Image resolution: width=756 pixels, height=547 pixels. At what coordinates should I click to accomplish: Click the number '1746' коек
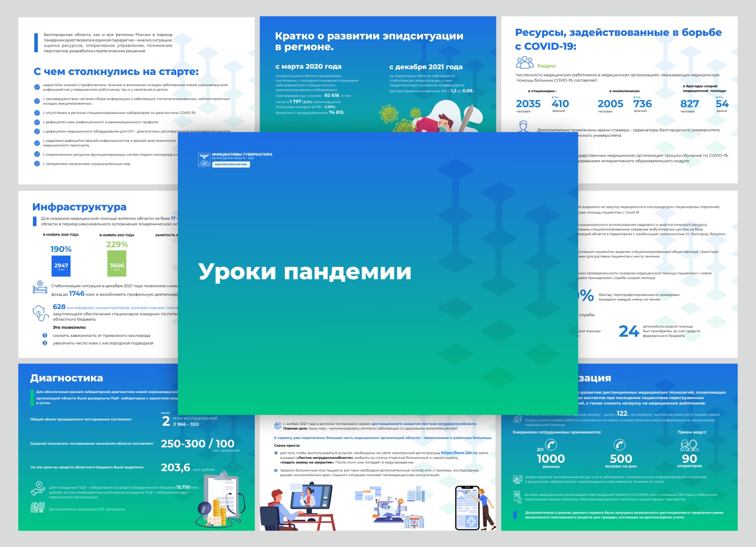77,294
